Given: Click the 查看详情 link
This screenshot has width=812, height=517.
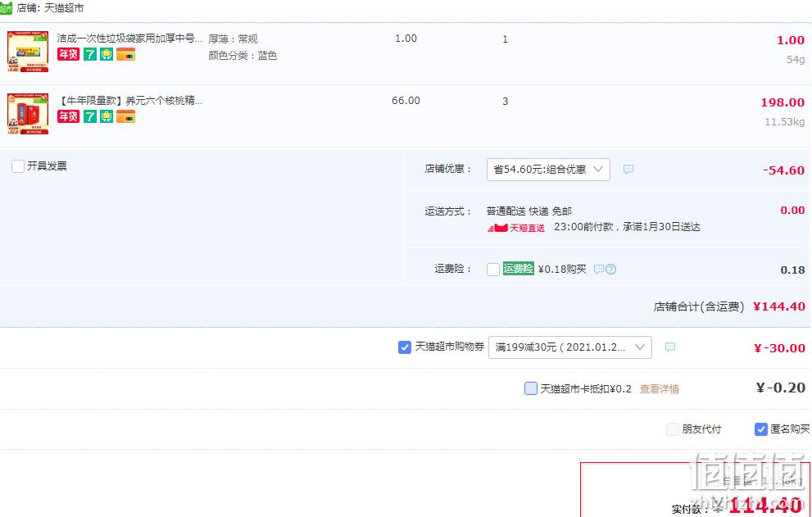Looking at the screenshot, I should 660,389.
